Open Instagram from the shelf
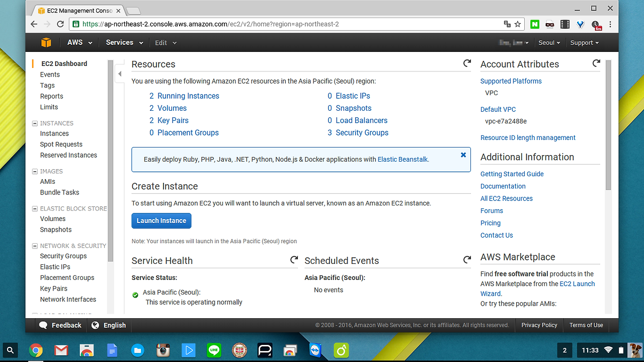The width and height of the screenshot is (644, 362). pos(163,350)
